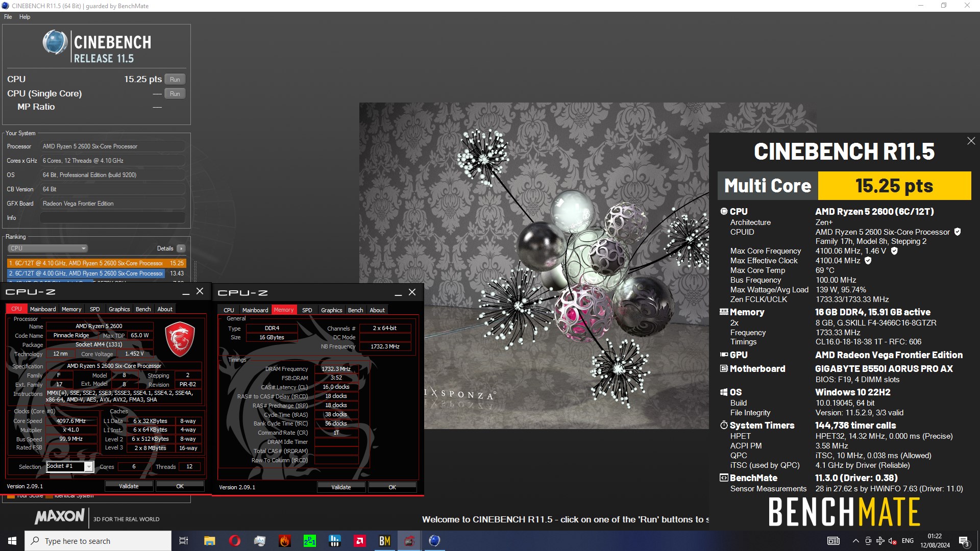Image resolution: width=980 pixels, height=551 pixels.
Task: Switch to Memory tab in left CPU-Z window
Action: pos(71,309)
